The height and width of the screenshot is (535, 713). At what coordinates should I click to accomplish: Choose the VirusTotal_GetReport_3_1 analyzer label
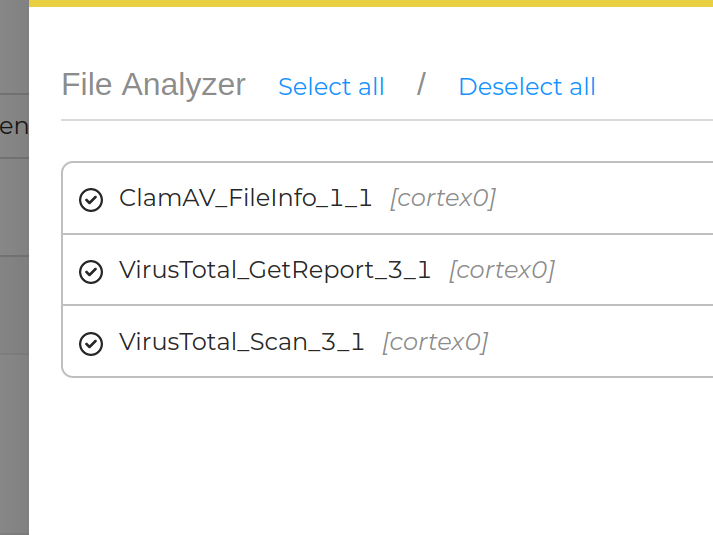click(x=275, y=270)
